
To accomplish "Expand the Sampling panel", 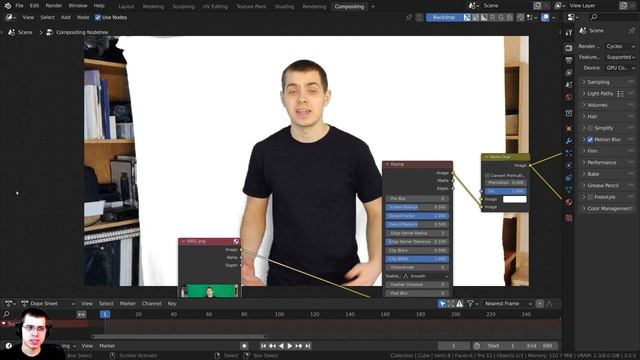I will pyautogui.click(x=607, y=82).
